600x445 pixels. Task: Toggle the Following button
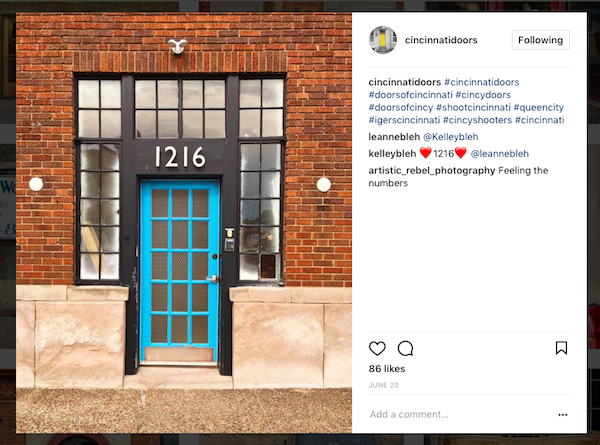click(540, 40)
